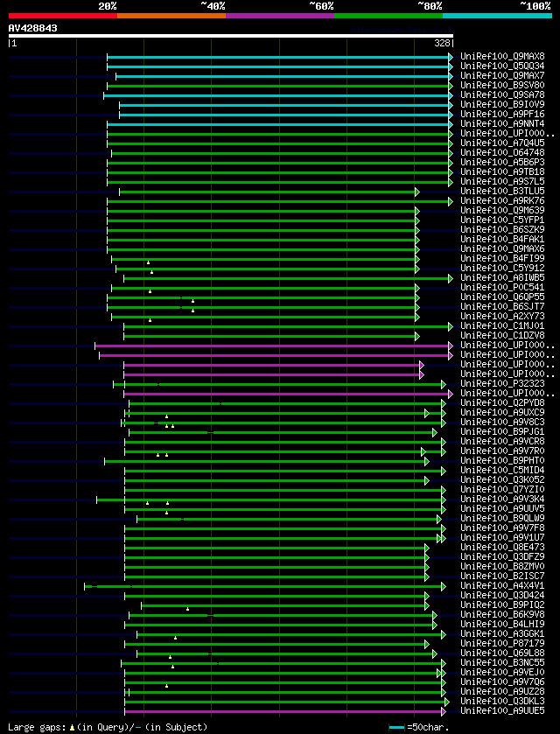Select the UniRef100_Q8E473 label
The image size is (560, 734).
tap(502, 547)
